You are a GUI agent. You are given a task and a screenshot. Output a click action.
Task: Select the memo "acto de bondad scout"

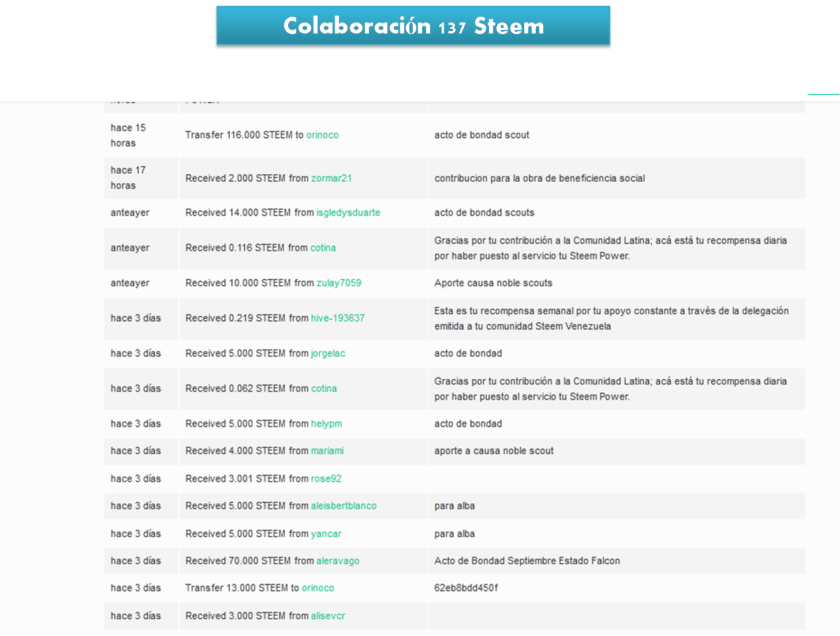(x=482, y=135)
